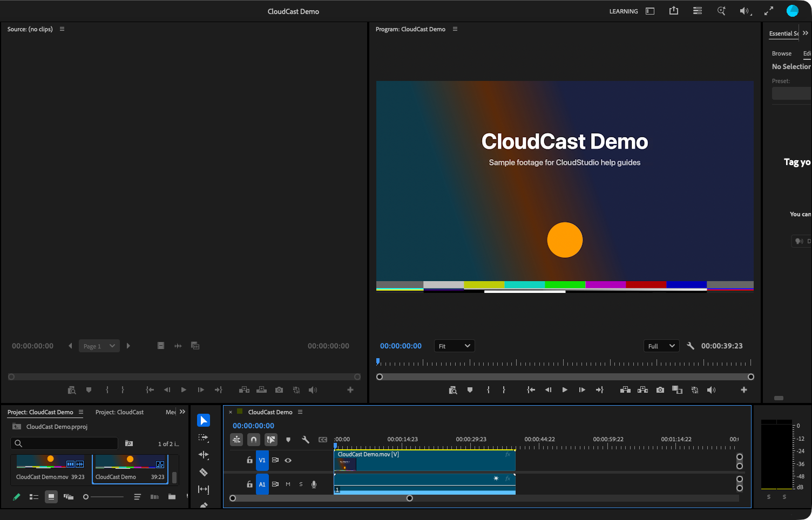Image resolution: width=812 pixels, height=520 pixels.
Task: Enable voice-over record on A1
Action: pos(314,484)
